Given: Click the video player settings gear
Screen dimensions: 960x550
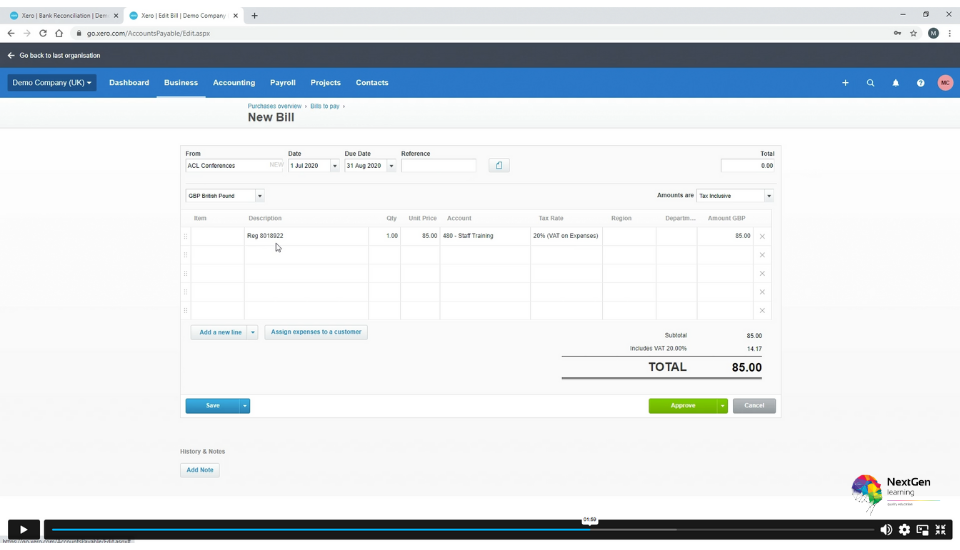Looking at the screenshot, I should [904, 530].
